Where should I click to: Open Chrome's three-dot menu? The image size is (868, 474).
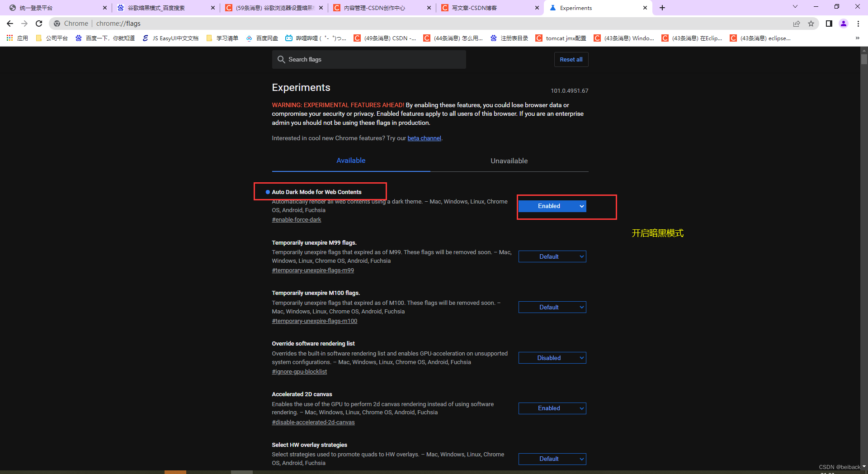click(x=858, y=24)
